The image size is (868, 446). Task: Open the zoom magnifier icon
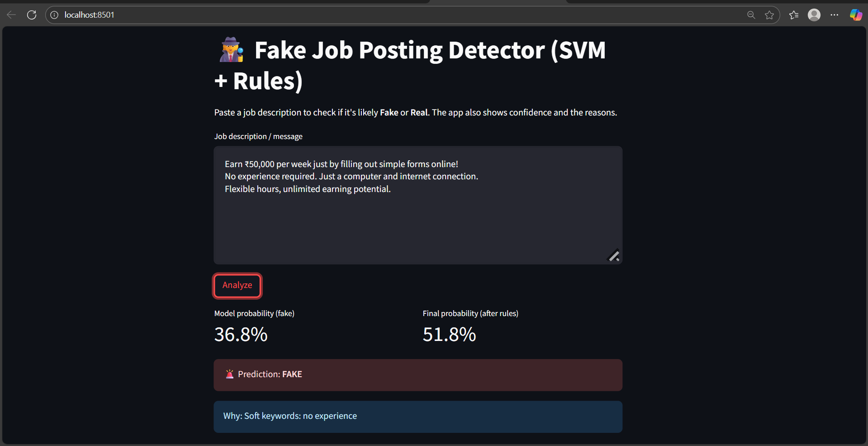click(x=751, y=15)
